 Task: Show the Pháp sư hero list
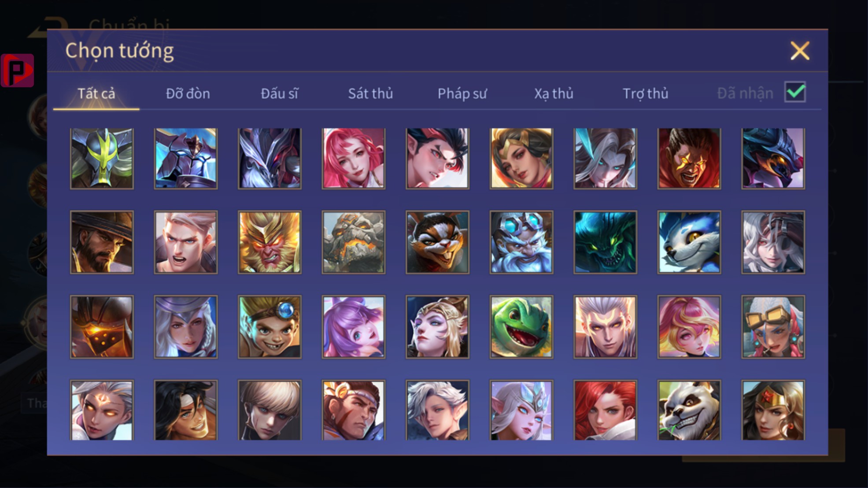coord(462,93)
